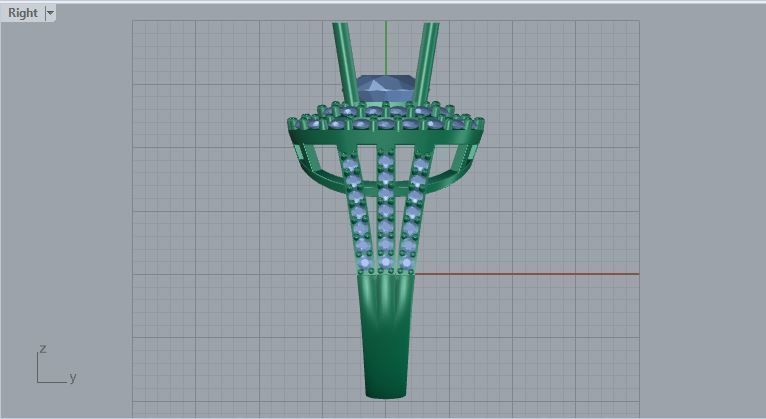Open the Right viewport dropdown arrow

tap(50, 13)
